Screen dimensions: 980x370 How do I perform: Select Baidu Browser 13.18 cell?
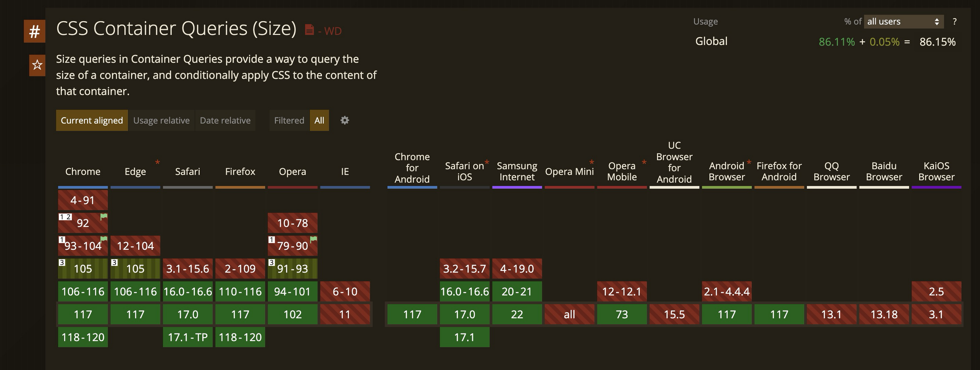pos(884,314)
